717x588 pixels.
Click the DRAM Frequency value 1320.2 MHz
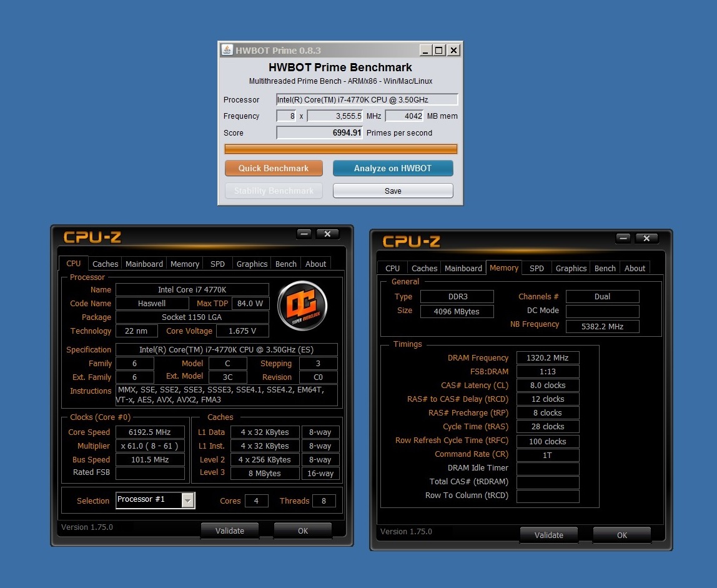[547, 358]
